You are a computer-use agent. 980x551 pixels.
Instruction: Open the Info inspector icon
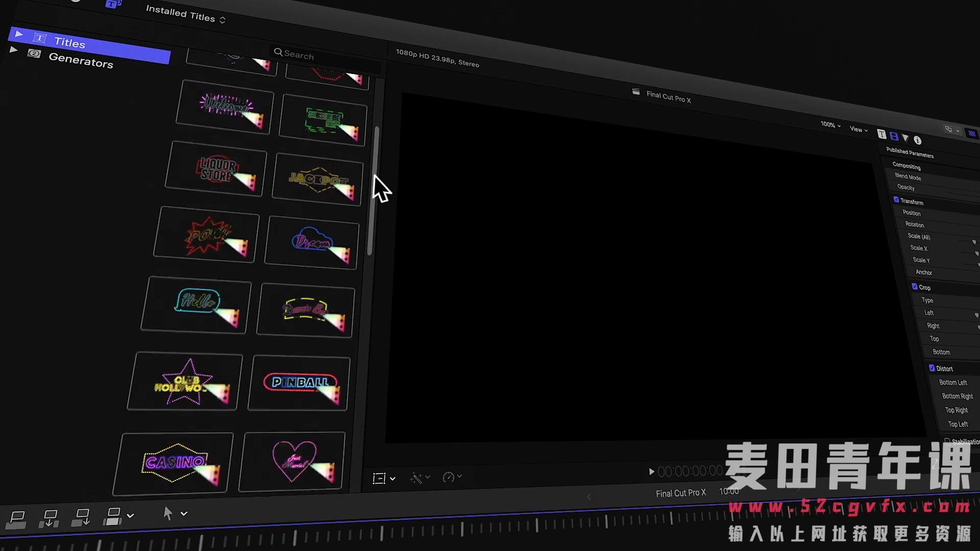(917, 140)
